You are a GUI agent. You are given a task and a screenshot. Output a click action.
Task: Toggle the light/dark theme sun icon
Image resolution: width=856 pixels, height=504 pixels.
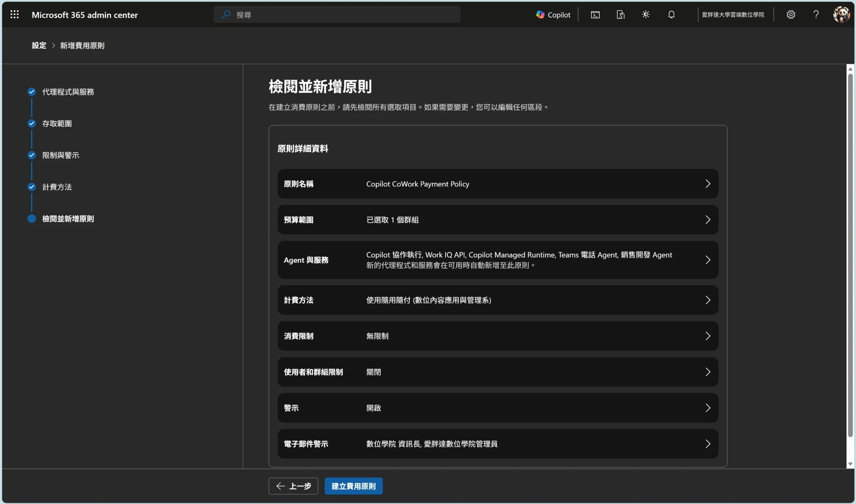[646, 15]
